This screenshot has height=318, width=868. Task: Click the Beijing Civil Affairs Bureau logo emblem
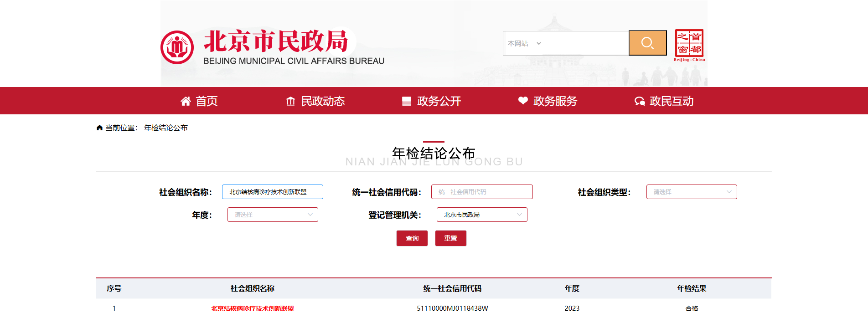pyautogui.click(x=177, y=47)
